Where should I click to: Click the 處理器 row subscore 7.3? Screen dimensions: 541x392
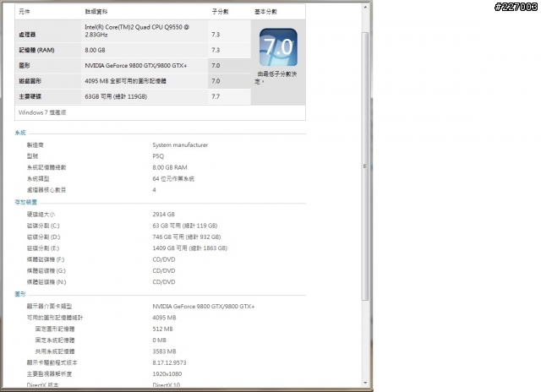216,35
